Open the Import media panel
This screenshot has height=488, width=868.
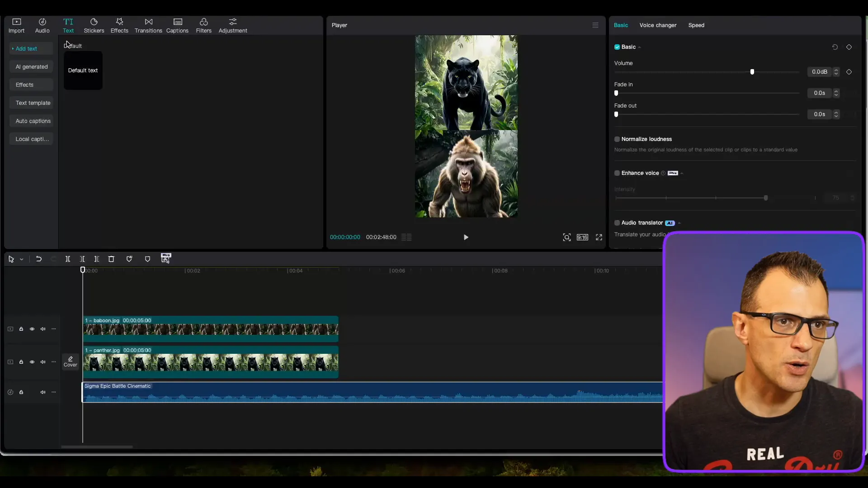[16, 26]
